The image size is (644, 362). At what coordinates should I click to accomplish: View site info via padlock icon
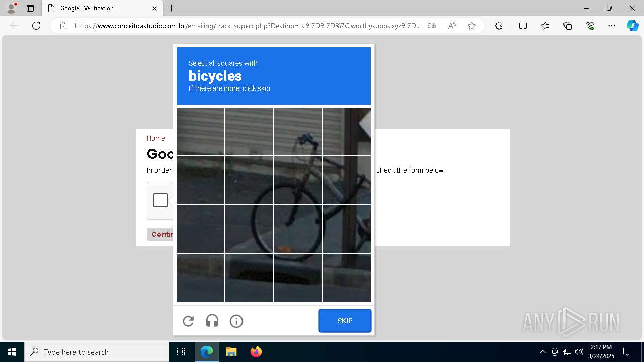pyautogui.click(x=63, y=26)
